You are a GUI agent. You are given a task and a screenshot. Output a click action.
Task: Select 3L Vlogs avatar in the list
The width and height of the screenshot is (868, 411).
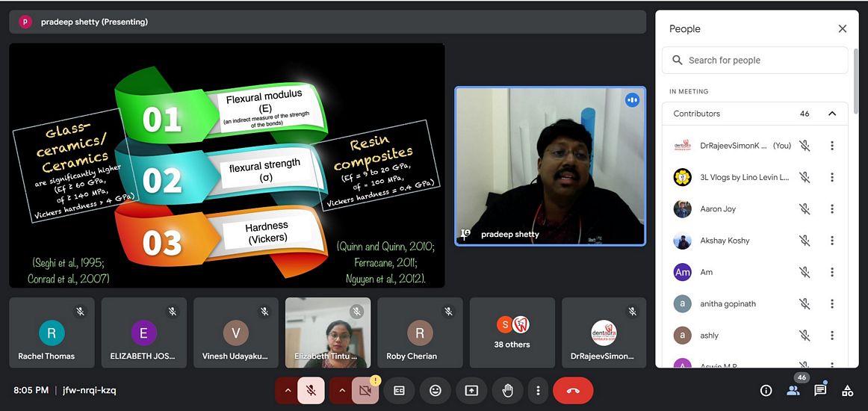683,177
